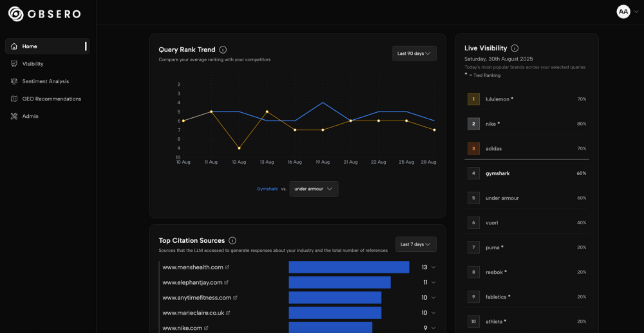Click the www.anytimefitness.com source link

click(196, 298)
